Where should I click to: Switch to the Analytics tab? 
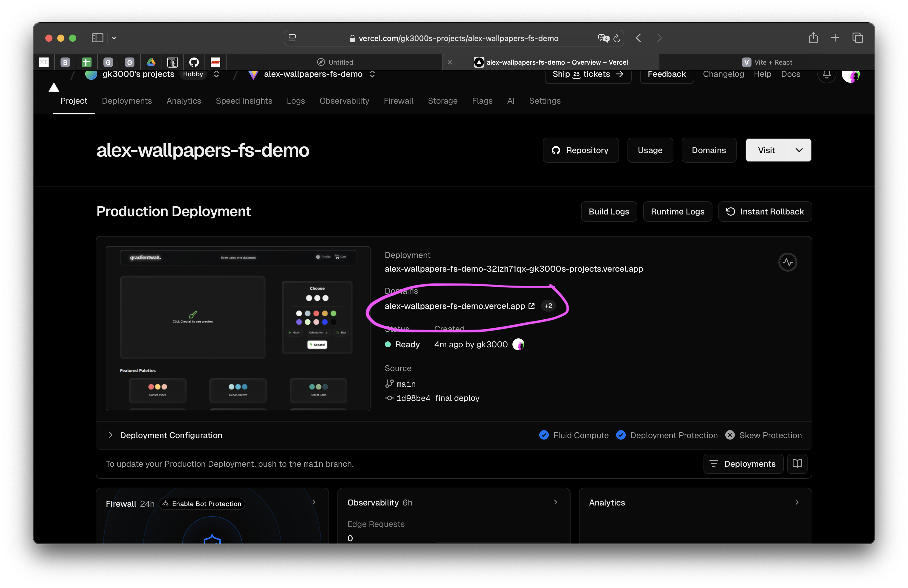pos(184,101)
